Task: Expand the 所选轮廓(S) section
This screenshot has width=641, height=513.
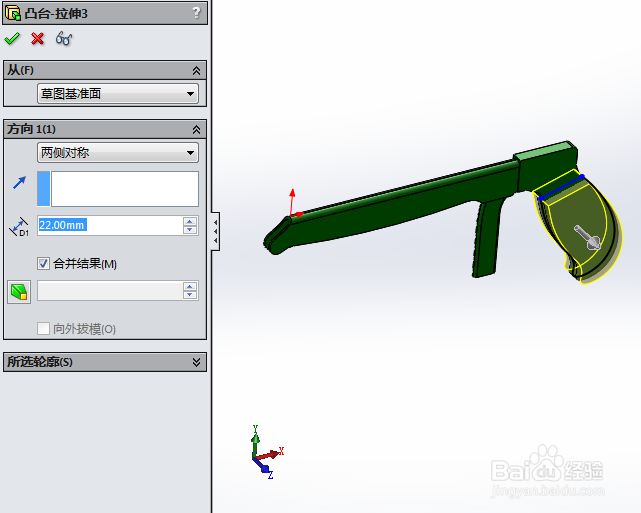Action: [x=196, y=362]
